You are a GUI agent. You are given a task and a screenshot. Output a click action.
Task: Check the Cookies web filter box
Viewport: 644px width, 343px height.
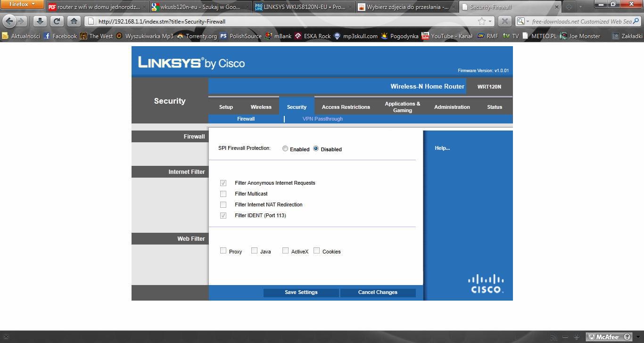tap(317, 251)
